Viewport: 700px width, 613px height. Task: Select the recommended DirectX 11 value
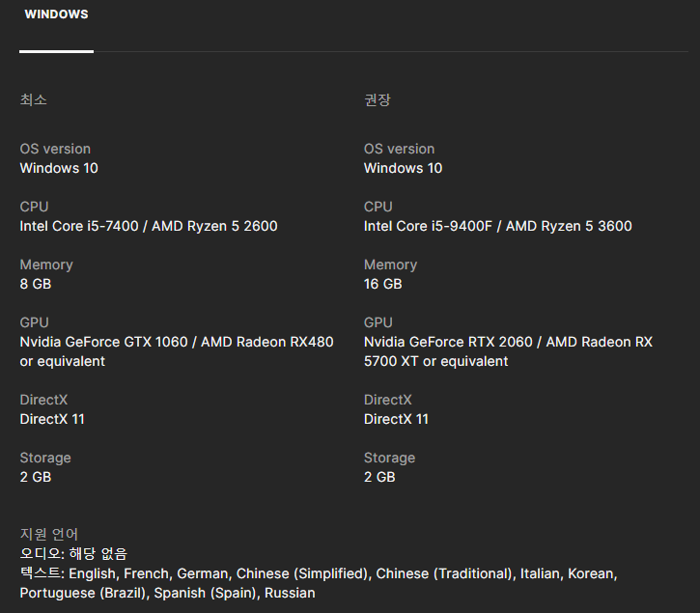(x=396, y=419)
